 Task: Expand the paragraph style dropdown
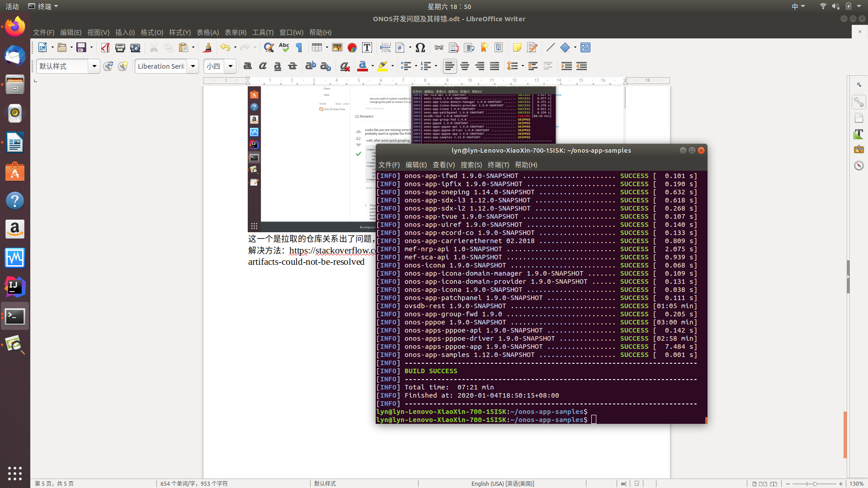[x=94, y=66]
